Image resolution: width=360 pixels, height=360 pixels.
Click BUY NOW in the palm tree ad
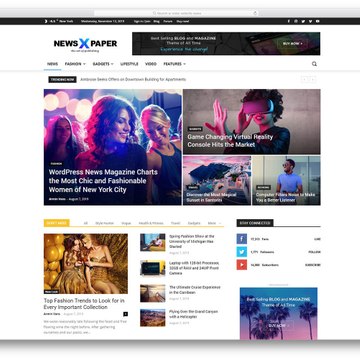click(x=279, y=325)
